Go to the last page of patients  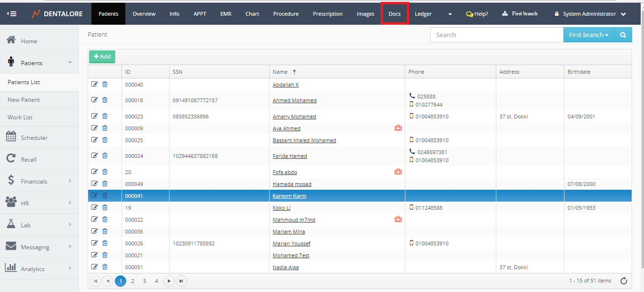point(181,281)
